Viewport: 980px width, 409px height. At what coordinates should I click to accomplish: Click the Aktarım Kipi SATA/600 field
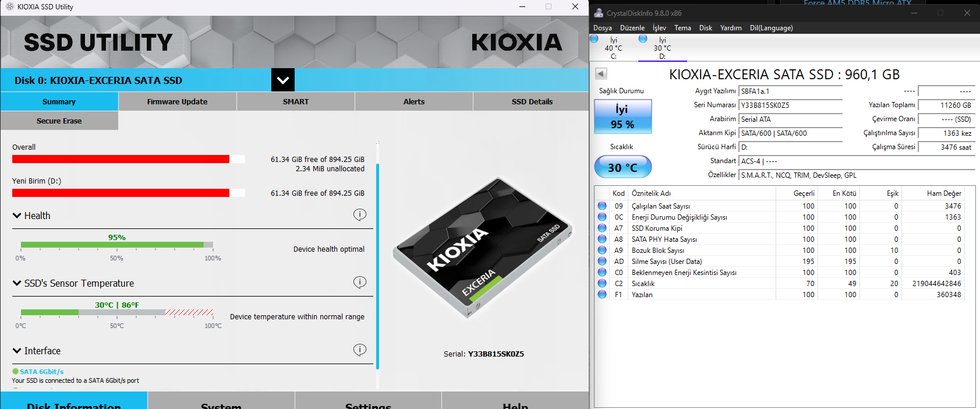(790, 133)
